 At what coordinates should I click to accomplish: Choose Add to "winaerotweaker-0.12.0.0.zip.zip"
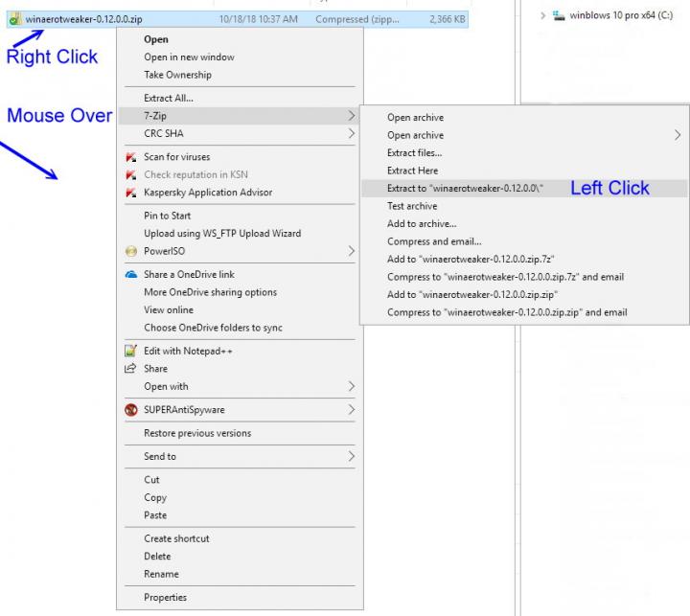[472, 294]
